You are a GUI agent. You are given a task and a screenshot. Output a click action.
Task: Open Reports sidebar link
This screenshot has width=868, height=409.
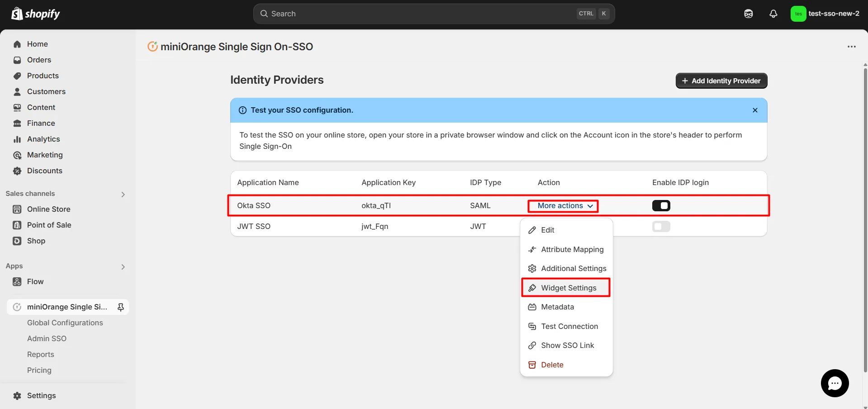click(41, 354)
